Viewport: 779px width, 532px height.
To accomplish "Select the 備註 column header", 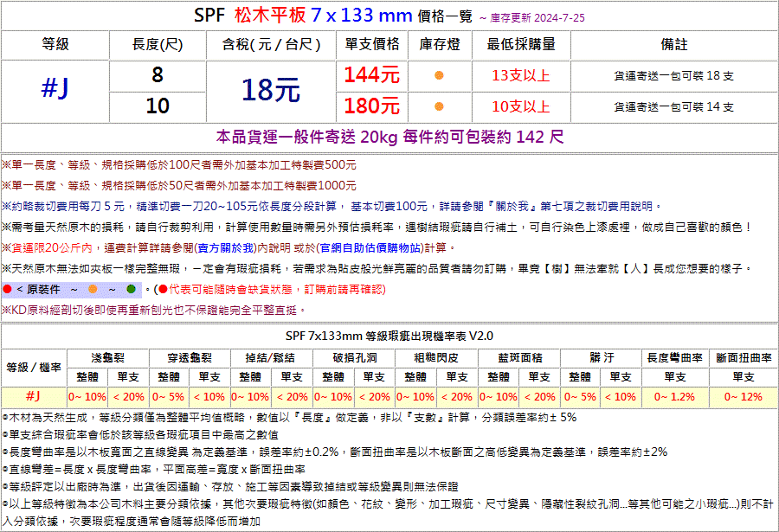I will [x=674, y=44].
